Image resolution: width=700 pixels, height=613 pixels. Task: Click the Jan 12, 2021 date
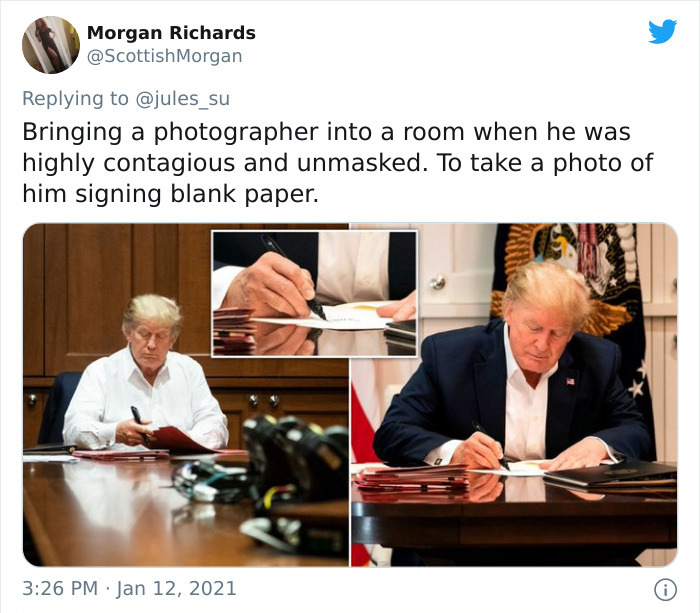pyautogui.click(x=176, y=588)
